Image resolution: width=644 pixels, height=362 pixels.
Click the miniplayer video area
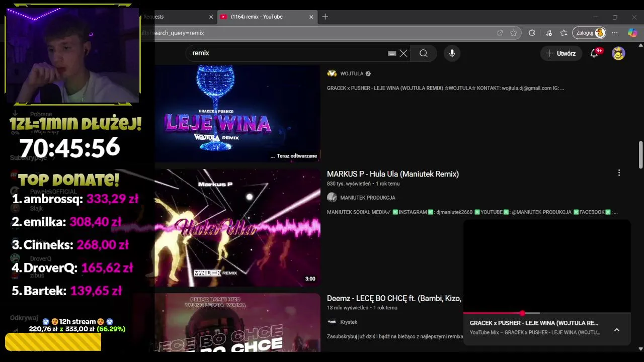[x=547, y=266]
